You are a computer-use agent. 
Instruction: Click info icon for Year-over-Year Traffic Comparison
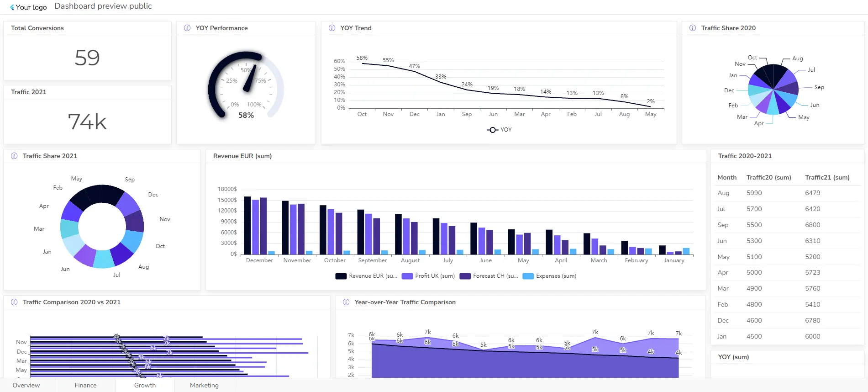[x=346, y=302]
